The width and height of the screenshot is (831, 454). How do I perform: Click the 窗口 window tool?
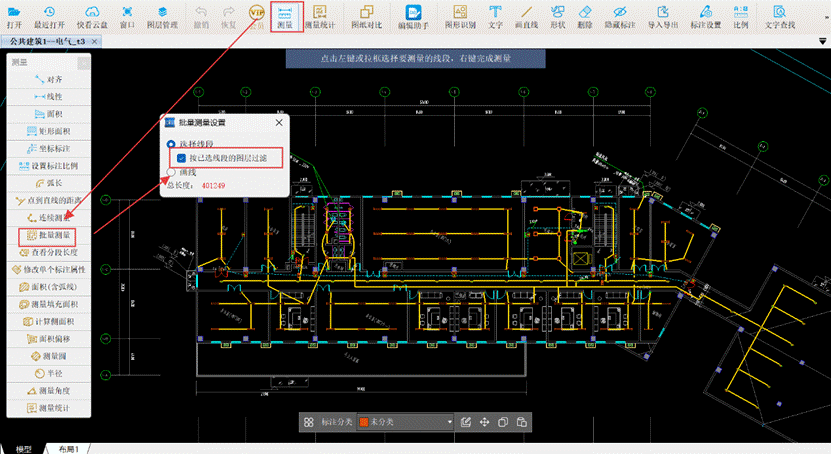(x=127, y=17)
